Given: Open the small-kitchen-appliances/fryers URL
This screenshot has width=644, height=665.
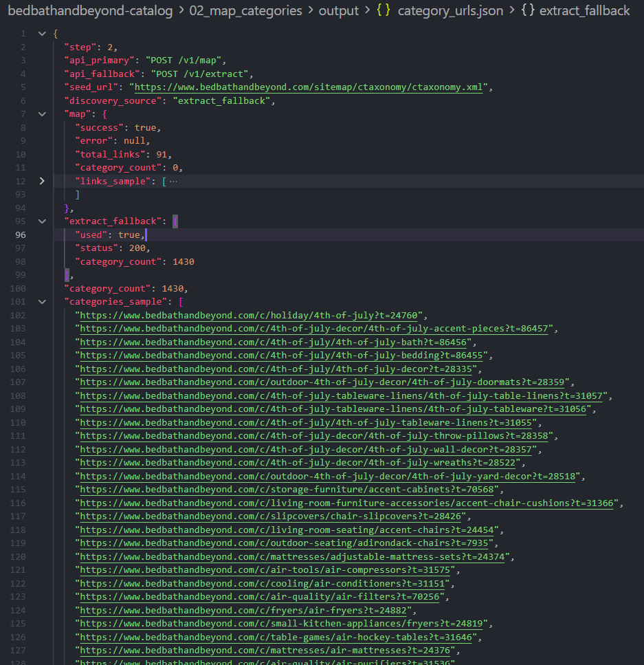Looking at the screenshot, I should [281, 624].
